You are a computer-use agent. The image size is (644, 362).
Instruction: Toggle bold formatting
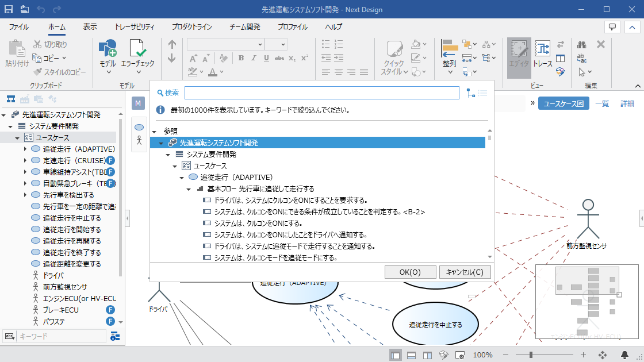click(241, 58)
